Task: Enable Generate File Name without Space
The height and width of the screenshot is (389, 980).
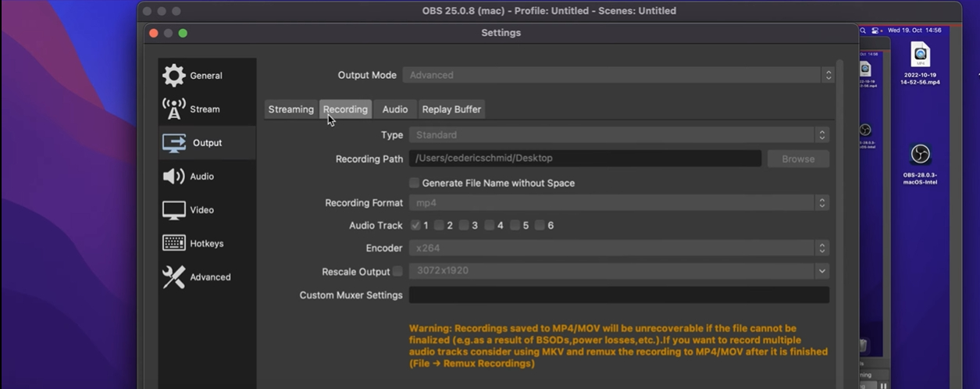Action: tap(415, 183)
